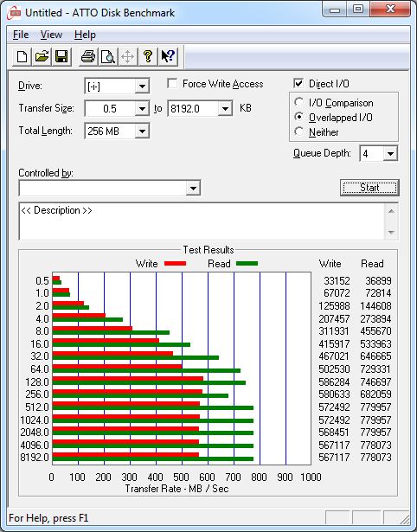The height and width of the screenshot is (532, 417).
Task: Expand the Drive dropdown
Action: tap(142, 87)
